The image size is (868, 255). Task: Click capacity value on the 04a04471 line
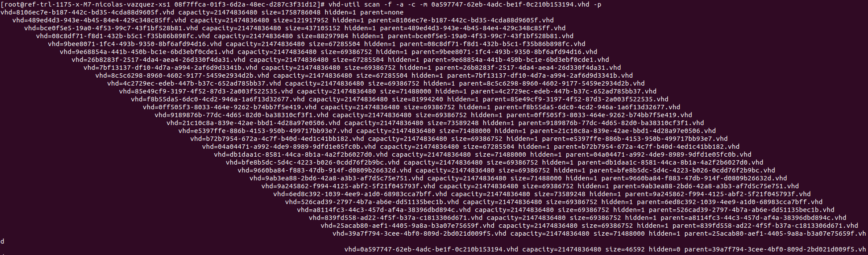[x=420, y=147]
